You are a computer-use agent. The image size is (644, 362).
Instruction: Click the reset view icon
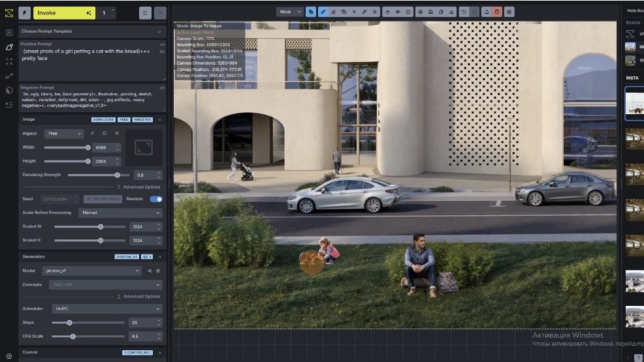(408, 12)
